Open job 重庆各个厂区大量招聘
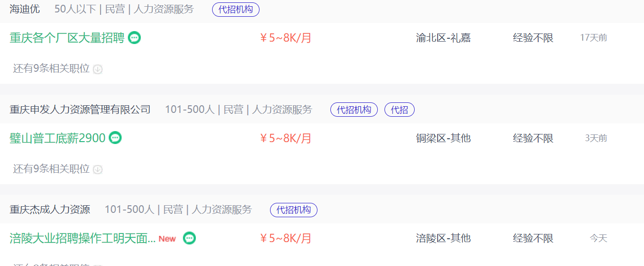The height and width of the screenshot is (266, 644). pyautogui.click(x=67, y=38)
